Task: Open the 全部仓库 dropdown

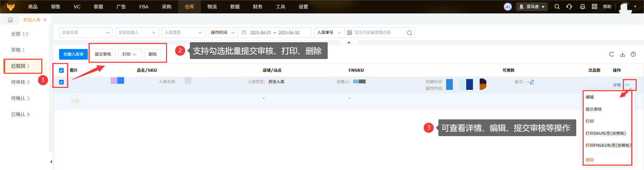Action: point(86,33)
